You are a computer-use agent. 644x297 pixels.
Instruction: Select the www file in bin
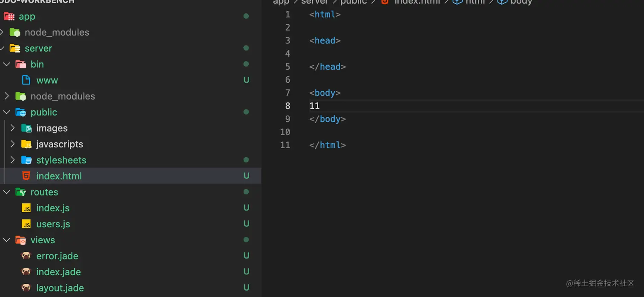(47, 80)
